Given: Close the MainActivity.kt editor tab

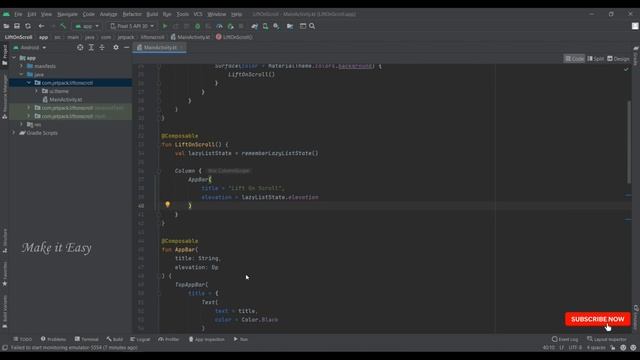Looking at the screenshot, I should (182, 47).
